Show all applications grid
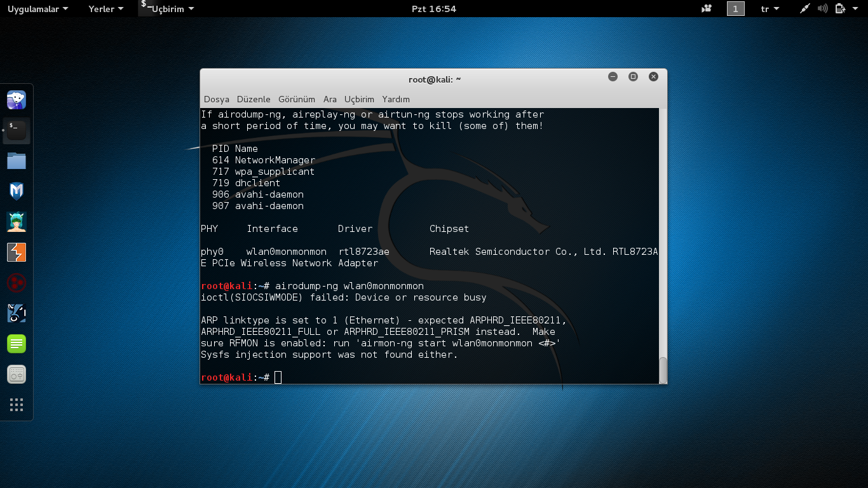 (17, 405)
